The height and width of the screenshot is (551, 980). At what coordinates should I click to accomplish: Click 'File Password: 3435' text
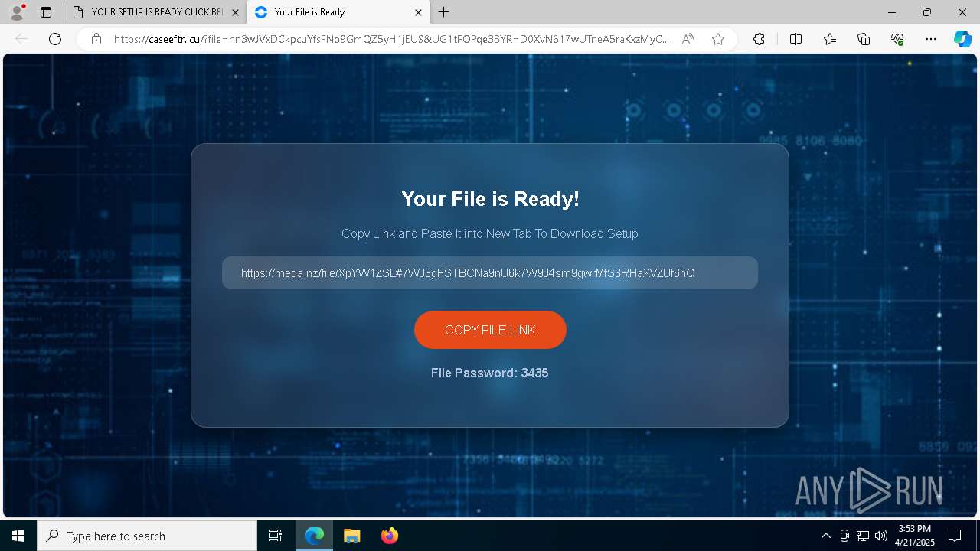tap(490, 373)
